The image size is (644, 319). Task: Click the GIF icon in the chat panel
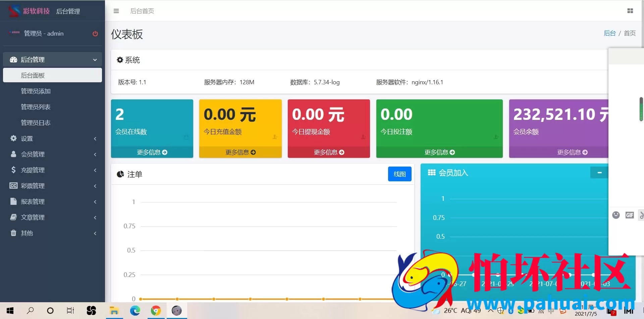point(630,215)
